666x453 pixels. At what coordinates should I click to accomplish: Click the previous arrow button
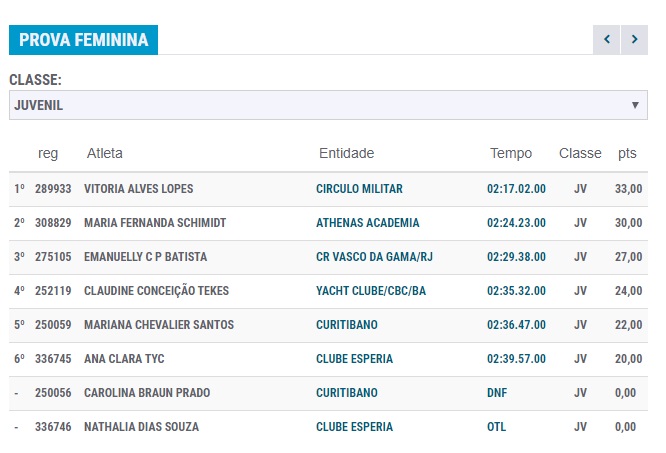[x=606, y=40]
